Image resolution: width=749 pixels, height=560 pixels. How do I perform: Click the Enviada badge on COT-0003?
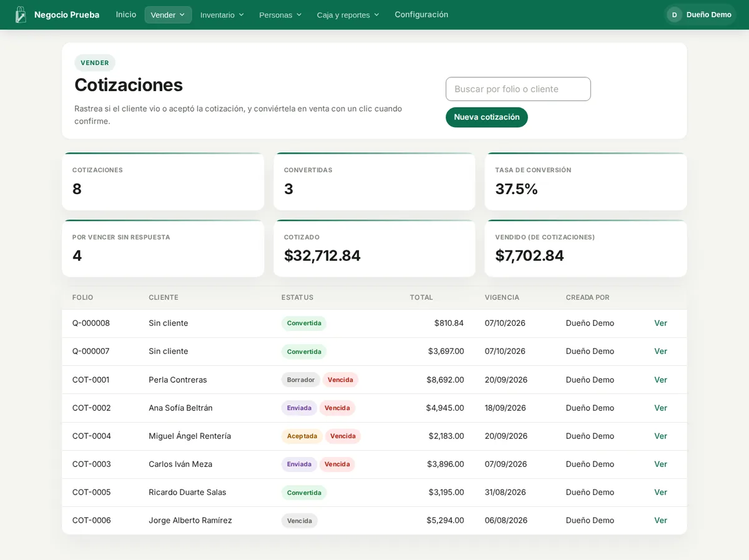click(x=299, y=464)
